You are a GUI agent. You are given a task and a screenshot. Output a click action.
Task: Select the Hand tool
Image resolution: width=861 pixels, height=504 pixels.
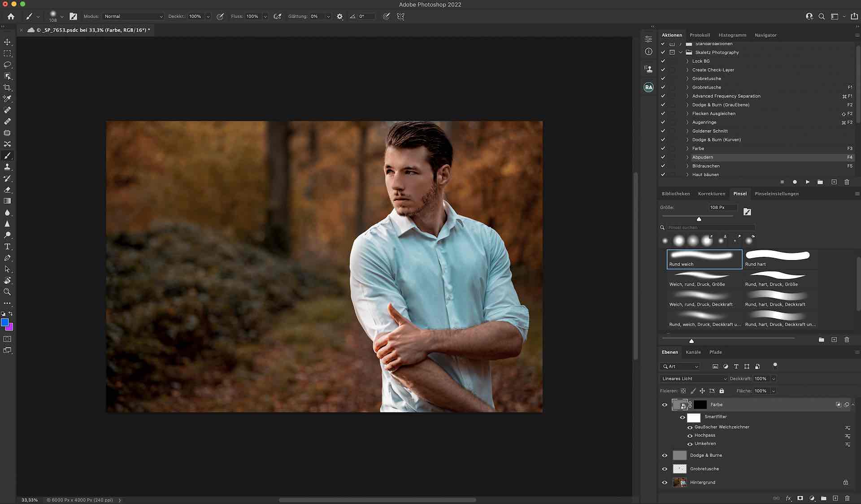click(7, 281)
